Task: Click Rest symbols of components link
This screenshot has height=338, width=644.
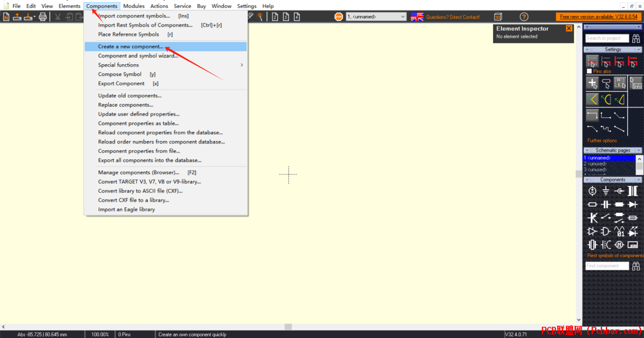Action: tap(615, 256)
